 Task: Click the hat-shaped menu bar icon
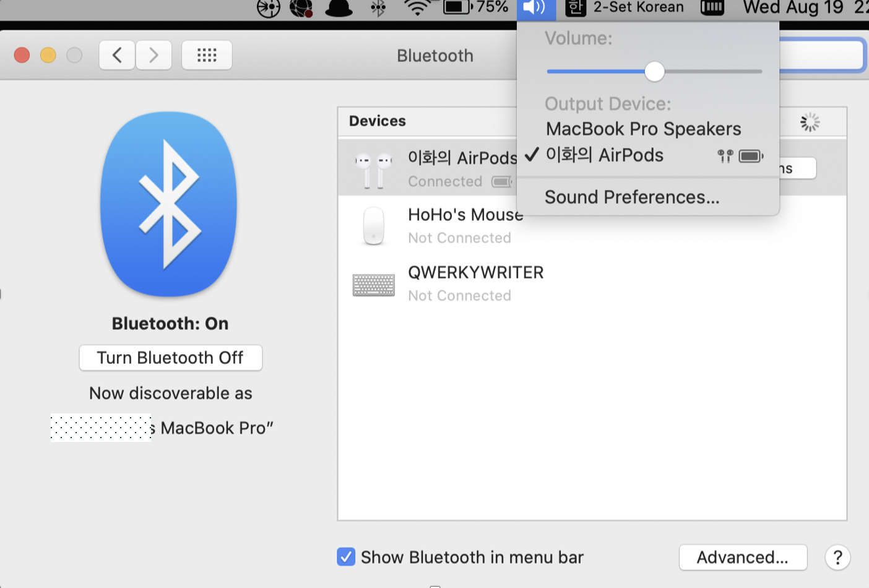339,8
